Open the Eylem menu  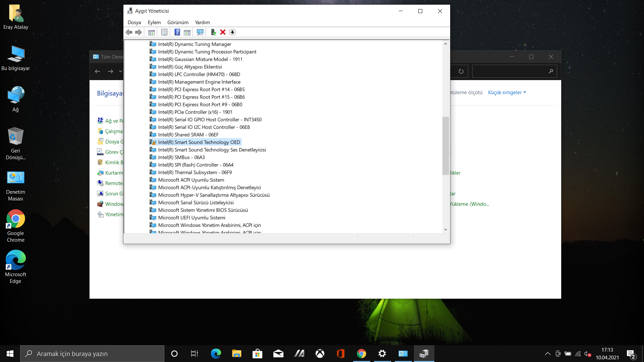pyautogui.click(x=154, y=22)
